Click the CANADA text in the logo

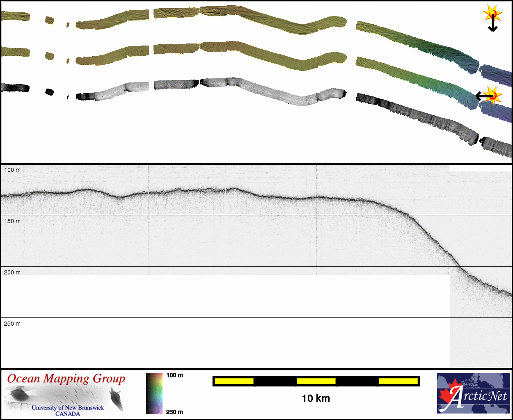[68, 414]
